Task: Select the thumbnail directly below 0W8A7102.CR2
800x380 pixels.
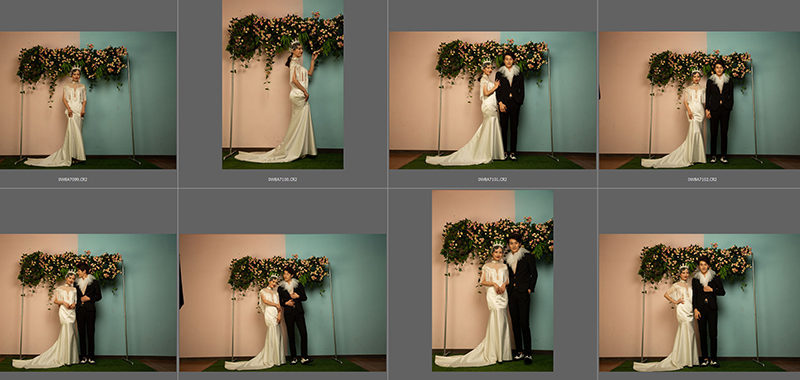Action: point(699,302)
